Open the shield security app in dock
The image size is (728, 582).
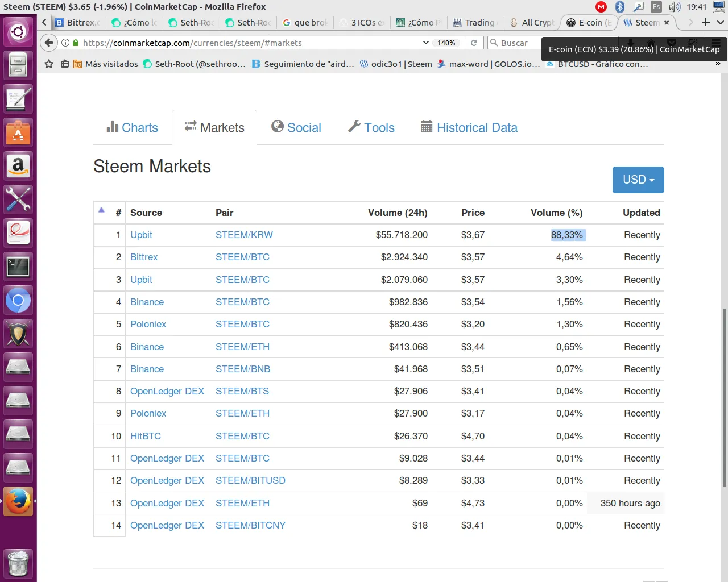pos(18,334)
